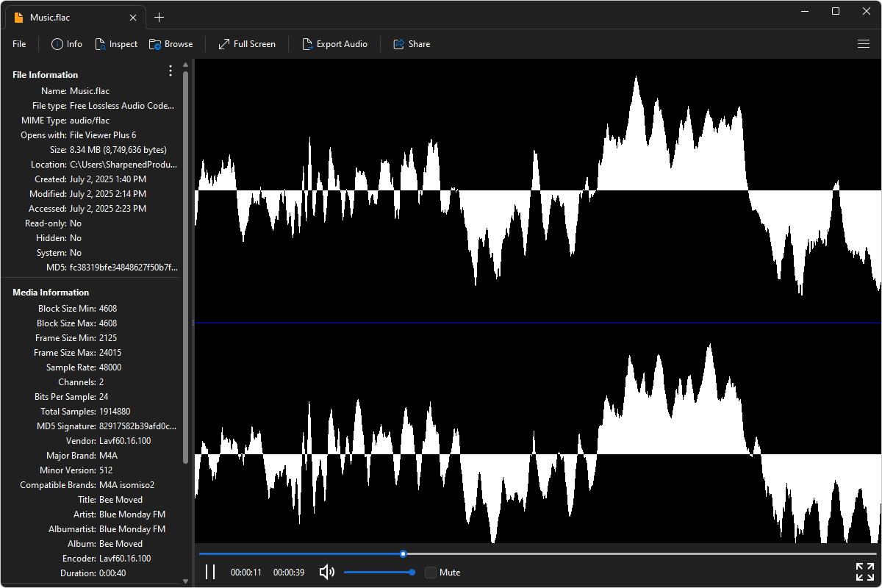Image resolution: width=882 pixels, height=588 pixels.
Task: Select the Frame Size Max value 24015
Action: (110, 353)
